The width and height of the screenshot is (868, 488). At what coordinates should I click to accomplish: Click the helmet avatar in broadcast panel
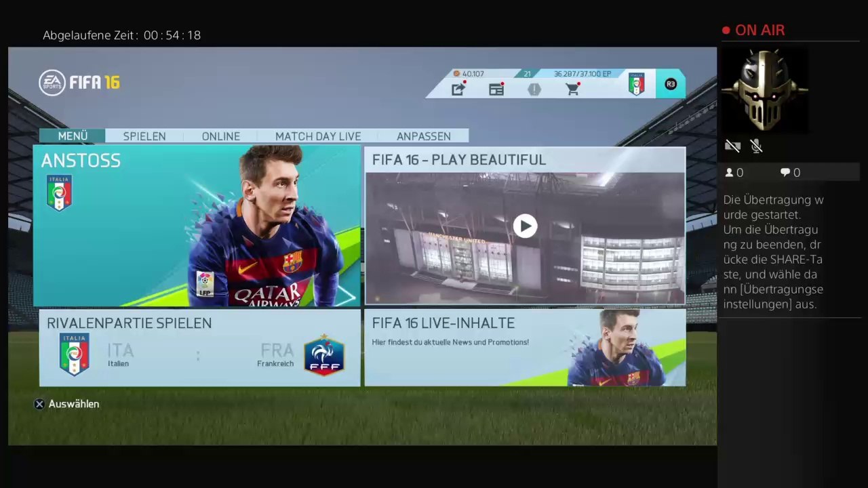(765, 90)
